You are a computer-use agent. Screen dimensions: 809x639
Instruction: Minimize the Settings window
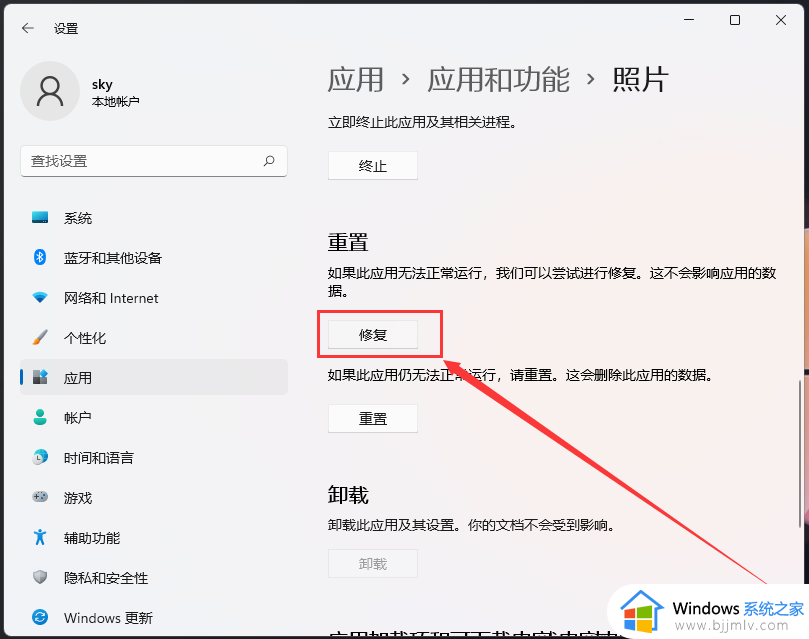click(689, 20)
